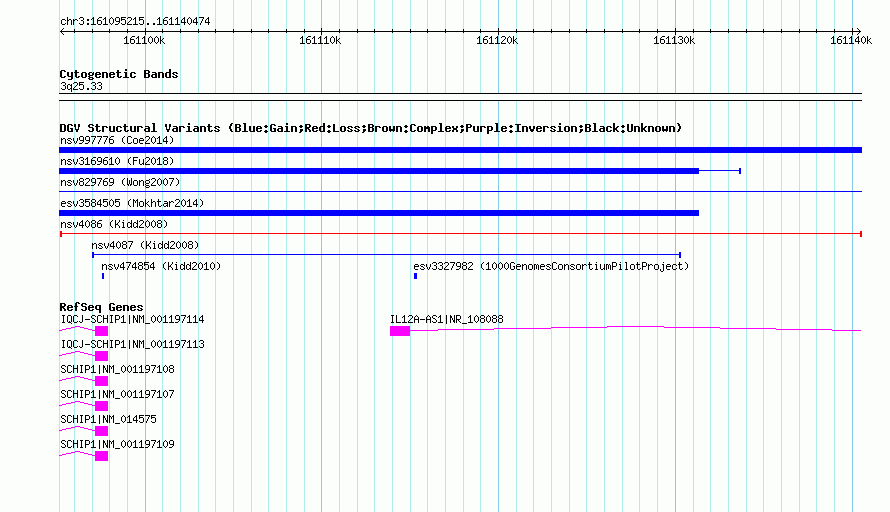Click the 161120k ruler tick label
890x512 pixels.
click(x=497, y=40)
